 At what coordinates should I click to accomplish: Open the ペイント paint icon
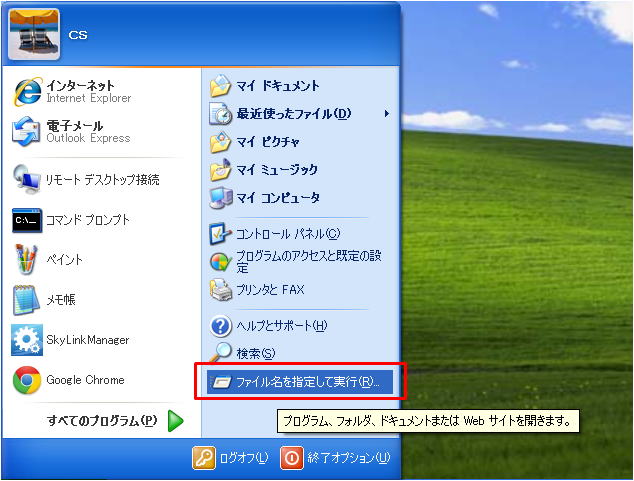coord(26,259)
